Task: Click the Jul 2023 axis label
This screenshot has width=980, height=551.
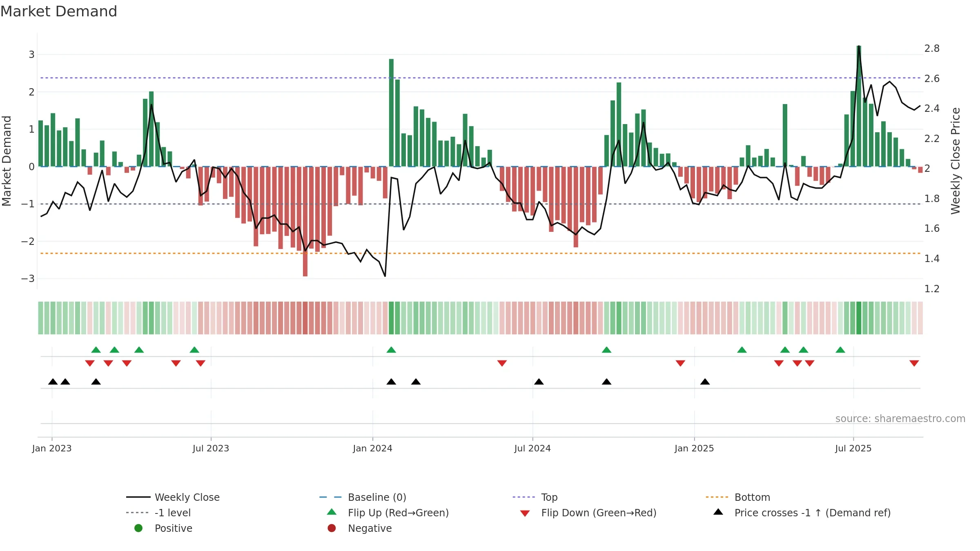Action: 211,448
